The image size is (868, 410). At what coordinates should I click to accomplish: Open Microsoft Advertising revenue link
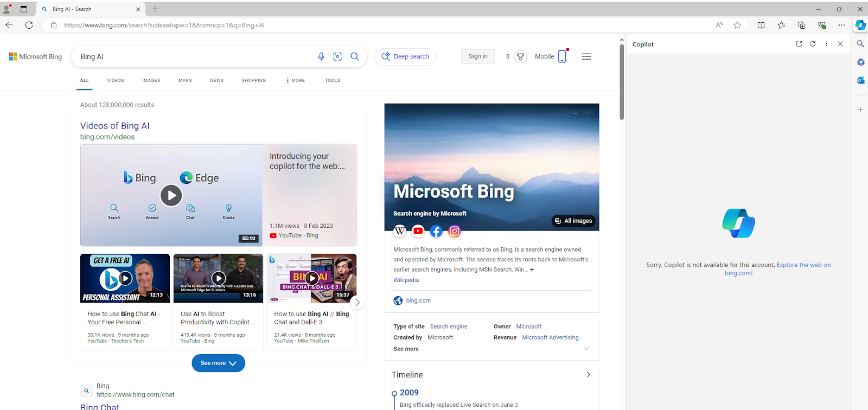pos(550,337)
